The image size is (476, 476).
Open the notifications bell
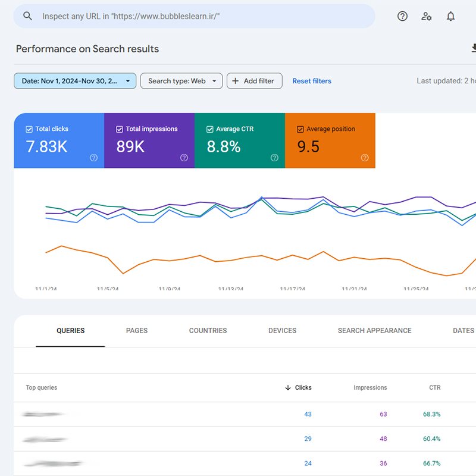point(450,16)
